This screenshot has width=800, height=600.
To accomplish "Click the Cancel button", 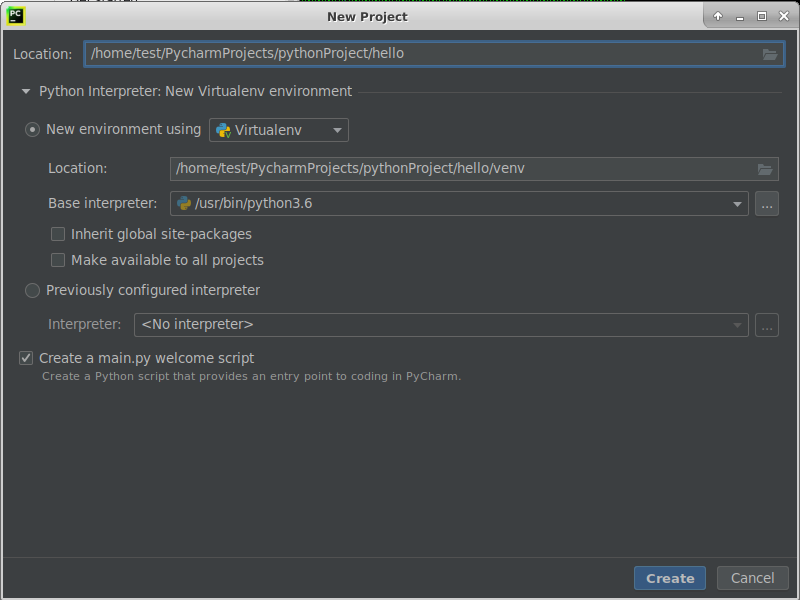I will click(752, 578).
